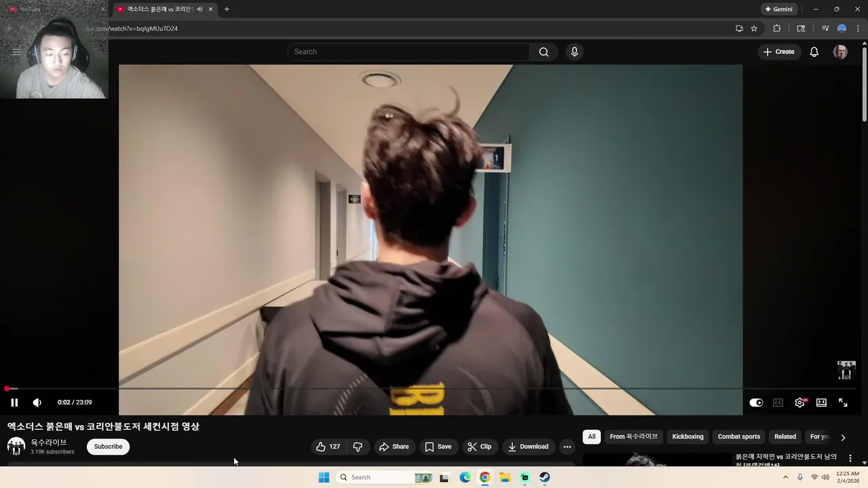Like the video with thumbs up
This screenshot has height=488, width=868.
[x=328, y=447]
